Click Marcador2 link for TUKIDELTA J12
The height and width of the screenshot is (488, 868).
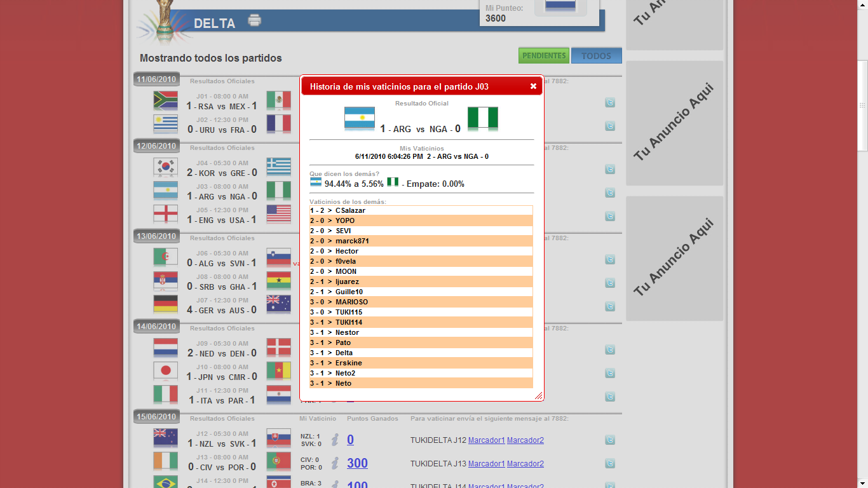point(526,440)
